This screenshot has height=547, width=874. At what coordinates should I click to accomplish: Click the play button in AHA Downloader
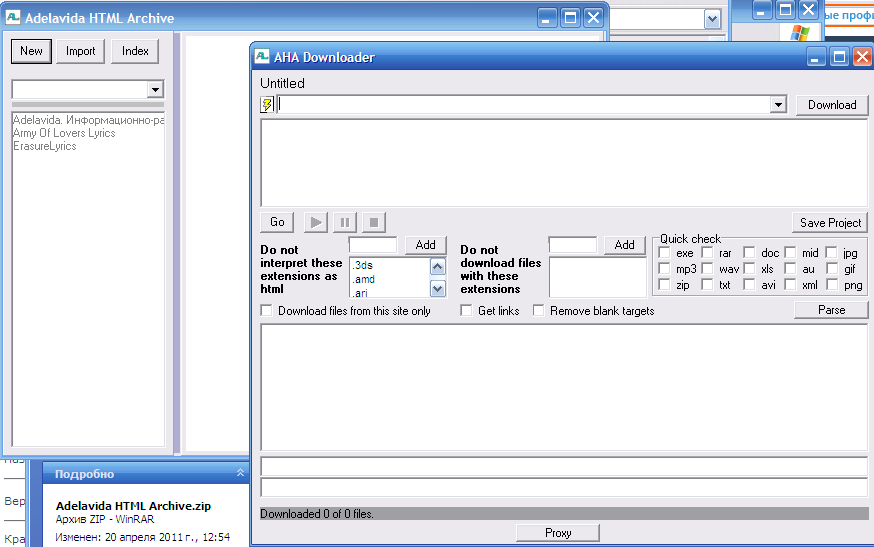pyautogui.click(x=315, y=222)
